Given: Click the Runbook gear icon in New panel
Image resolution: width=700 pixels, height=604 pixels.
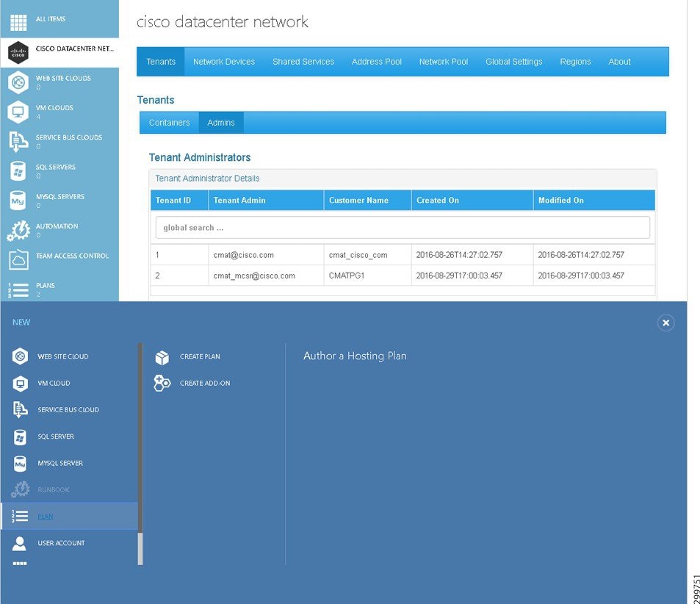Looking at the screenshot, I should [x=20, y=489].
